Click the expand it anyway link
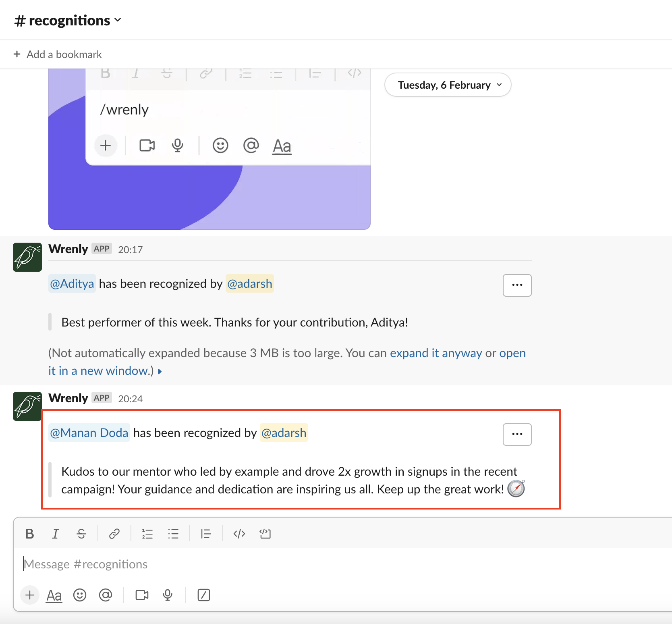Viewport: 672px width, 624px height. tap(436, 353)
